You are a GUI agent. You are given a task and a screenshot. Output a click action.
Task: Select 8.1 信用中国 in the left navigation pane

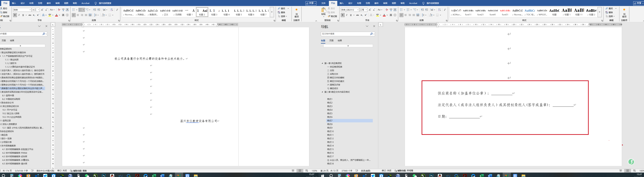[x=8, y=96]
